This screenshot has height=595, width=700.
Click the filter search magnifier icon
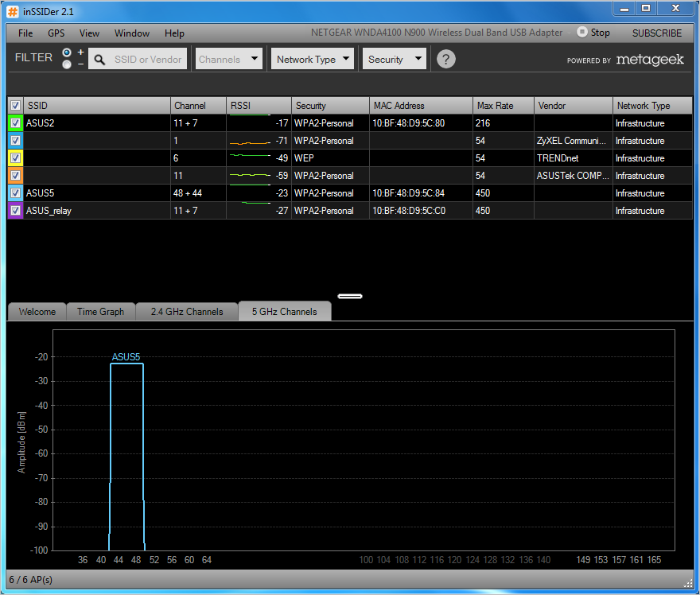tap(99, 60)
